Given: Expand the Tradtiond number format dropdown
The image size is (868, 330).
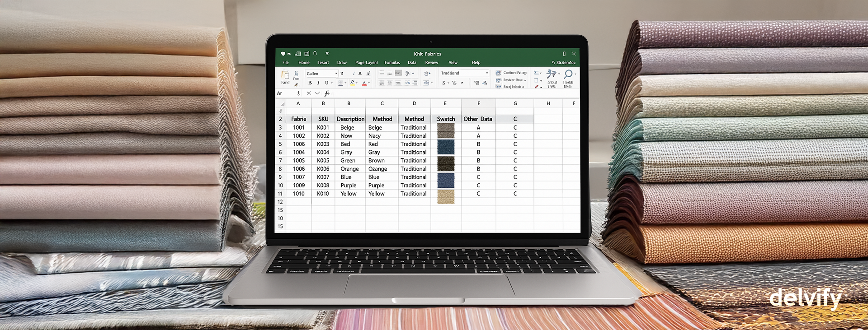Looking at the screenshot, I should [x=486, y=73].
